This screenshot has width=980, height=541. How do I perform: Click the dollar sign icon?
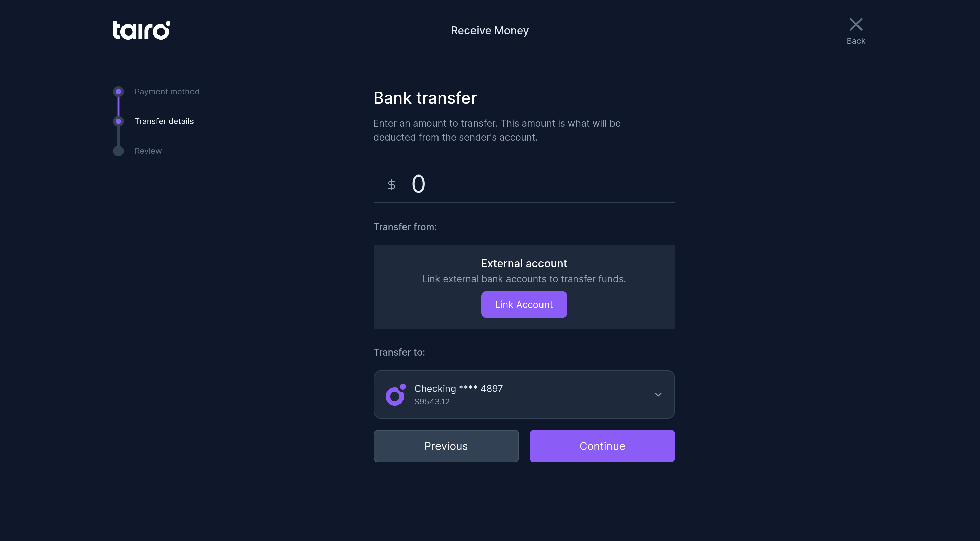pos(391,185)
